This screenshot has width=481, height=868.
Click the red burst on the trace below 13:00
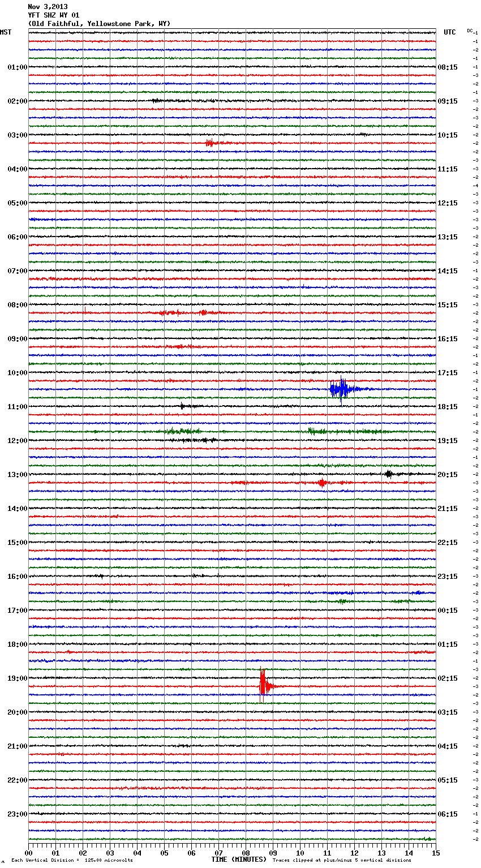322,483
